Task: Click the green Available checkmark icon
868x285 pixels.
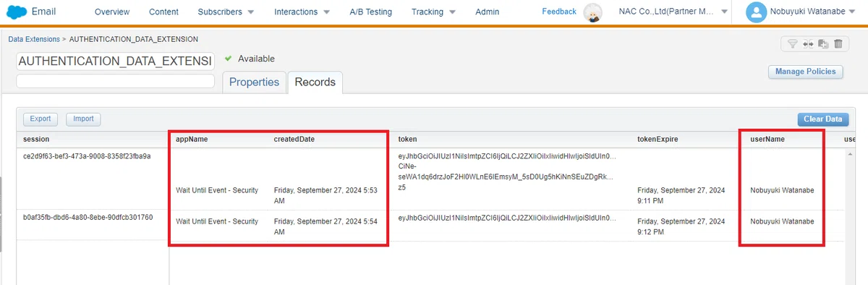Action: tap(228, 59)
